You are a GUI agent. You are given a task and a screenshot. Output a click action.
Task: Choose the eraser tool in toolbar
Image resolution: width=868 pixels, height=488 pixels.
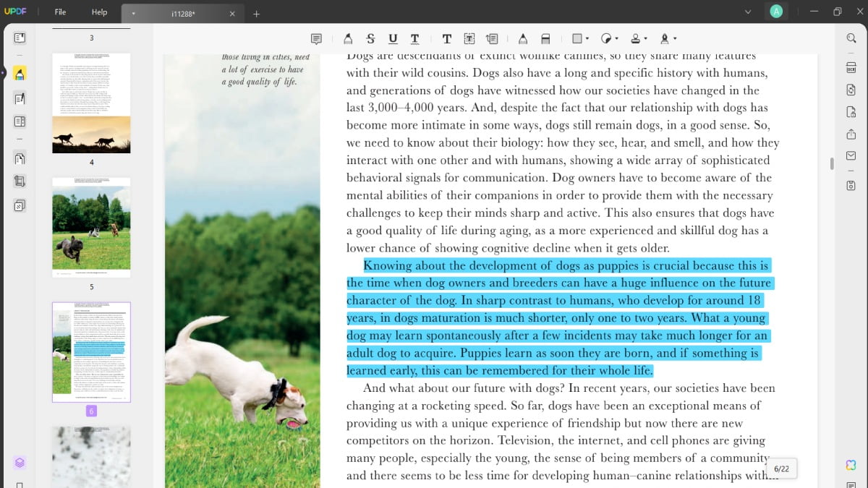[546, 38]
